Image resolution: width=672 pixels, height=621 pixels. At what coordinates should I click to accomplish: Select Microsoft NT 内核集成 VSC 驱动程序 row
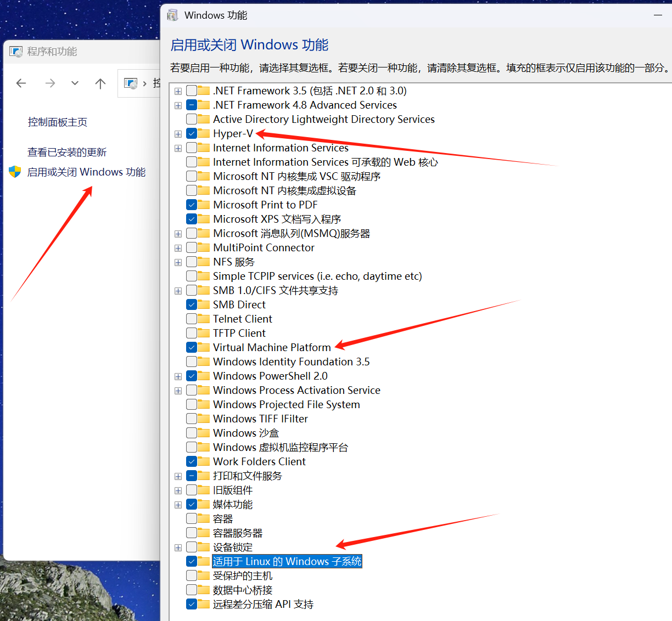[297, 176]
